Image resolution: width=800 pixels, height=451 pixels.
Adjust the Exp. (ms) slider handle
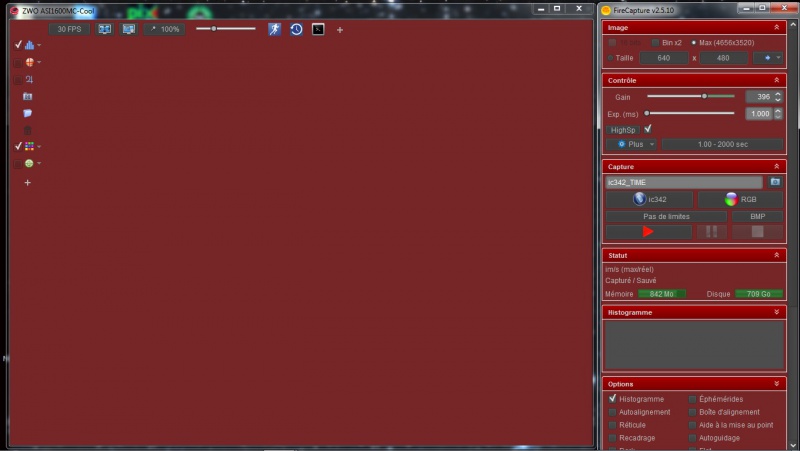tap(647, 113)
